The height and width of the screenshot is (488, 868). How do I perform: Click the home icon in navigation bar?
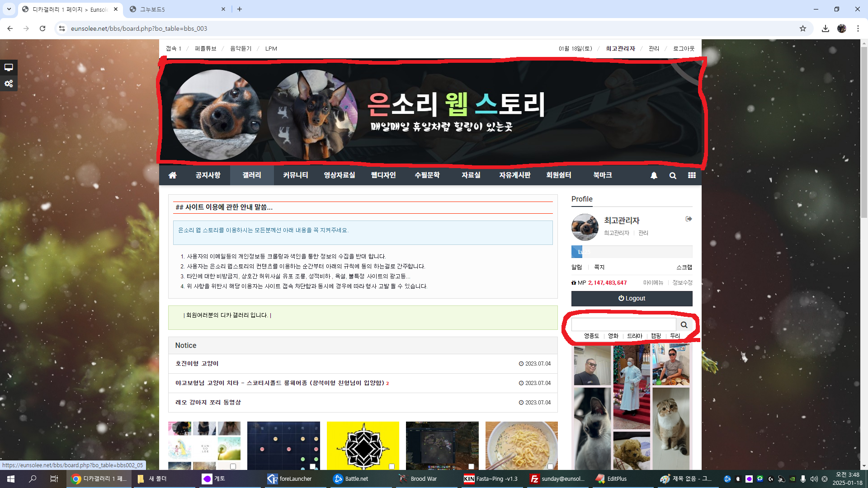172,175
